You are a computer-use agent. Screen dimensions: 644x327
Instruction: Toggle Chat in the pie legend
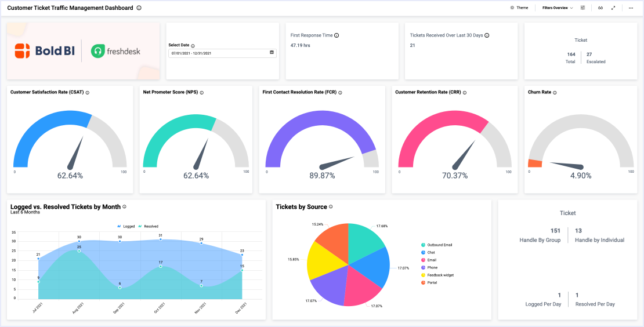[x=428, y=252]
